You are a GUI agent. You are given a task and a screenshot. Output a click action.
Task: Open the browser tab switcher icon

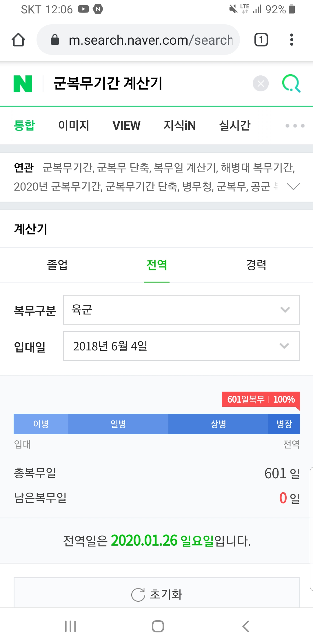pos(261,40)
